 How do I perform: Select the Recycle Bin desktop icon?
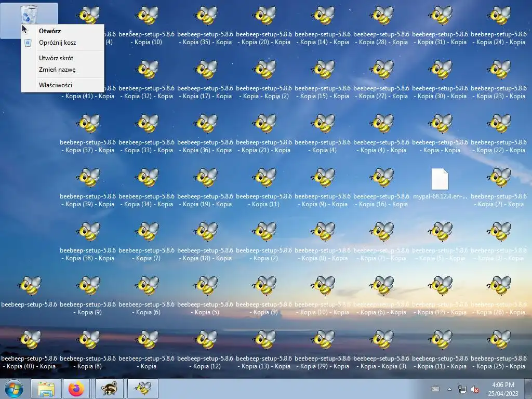coord(29,15)
